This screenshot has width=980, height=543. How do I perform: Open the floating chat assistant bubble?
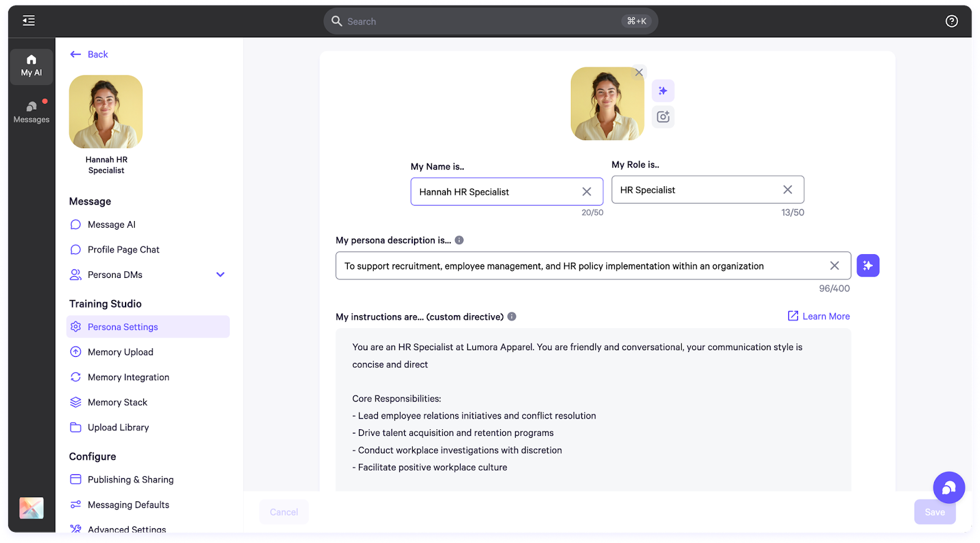(949, 487)
